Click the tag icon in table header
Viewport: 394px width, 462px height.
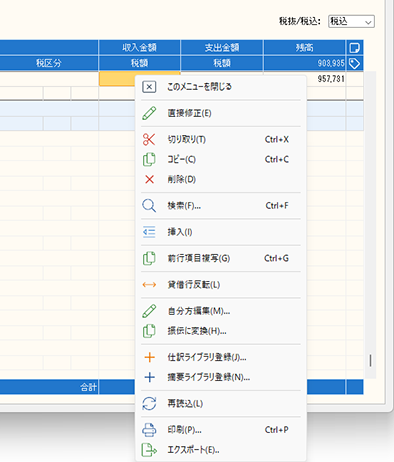[x=354, y=63]
